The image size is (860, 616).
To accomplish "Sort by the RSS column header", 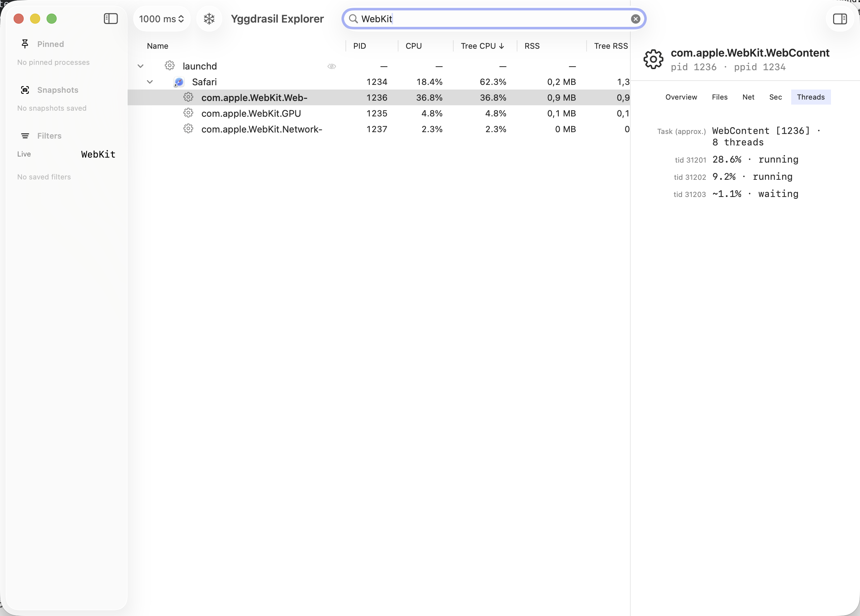I will [x=532, y=46].
